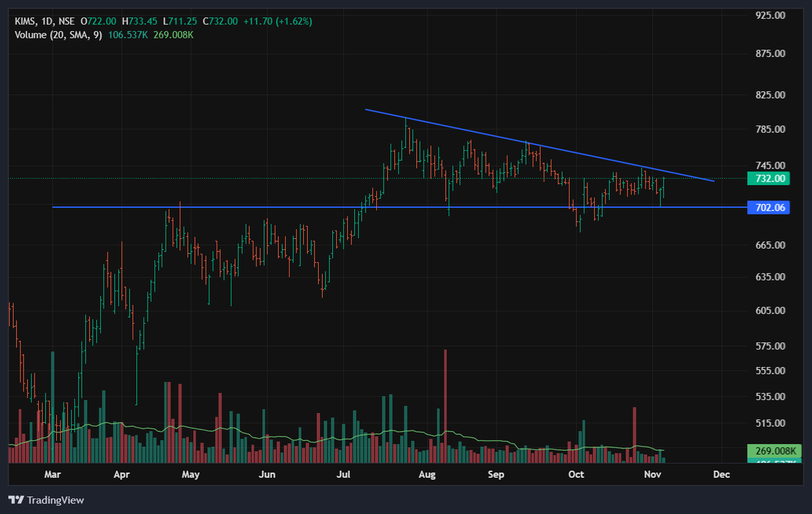This screenshot has height=514, width=812.
Task: Click the 825.00 price axis label
Action: click(769, 95)
